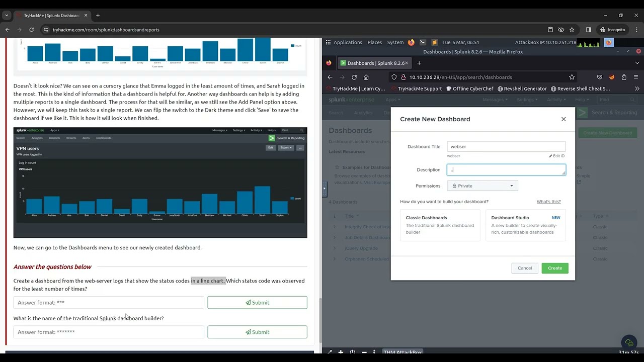Open a new Chrome tab
This screenshot has width=644, height=362.
click(x=98, y=15)
